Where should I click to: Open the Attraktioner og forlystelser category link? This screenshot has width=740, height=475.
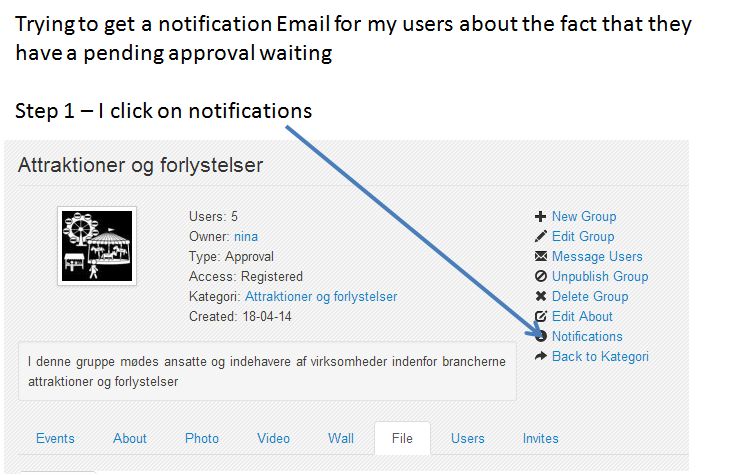click(x=321, y=297)
